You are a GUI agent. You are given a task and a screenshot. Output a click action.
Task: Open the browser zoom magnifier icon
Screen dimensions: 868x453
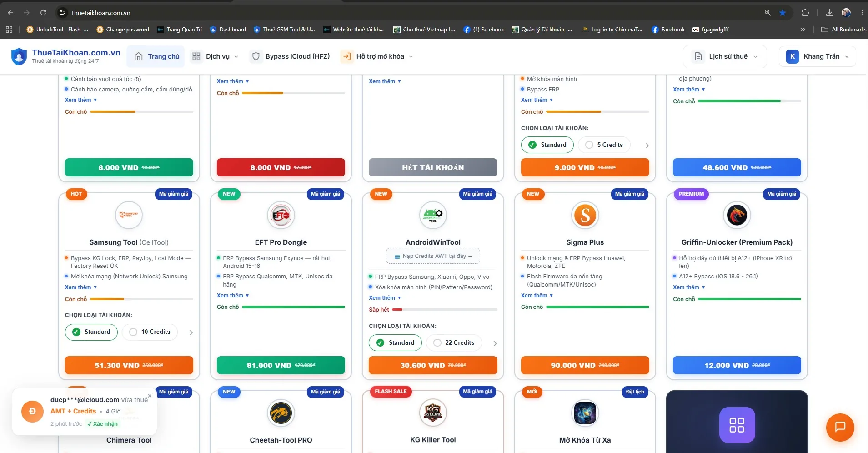[768, 13]
